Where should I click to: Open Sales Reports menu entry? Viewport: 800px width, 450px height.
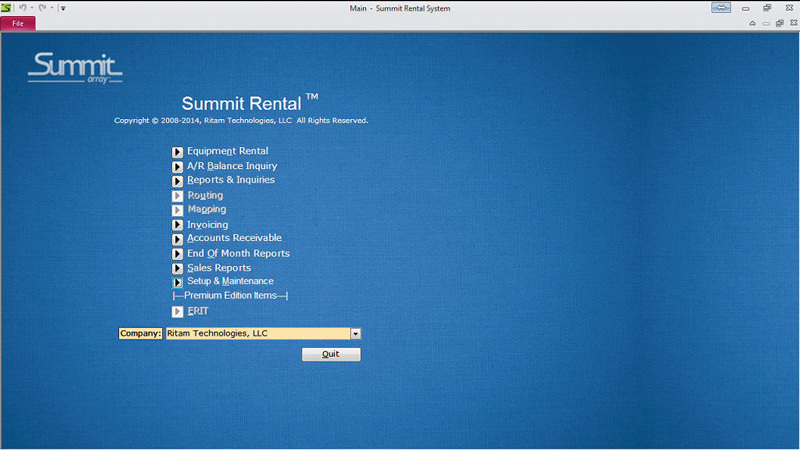click(x=219, y=268)
